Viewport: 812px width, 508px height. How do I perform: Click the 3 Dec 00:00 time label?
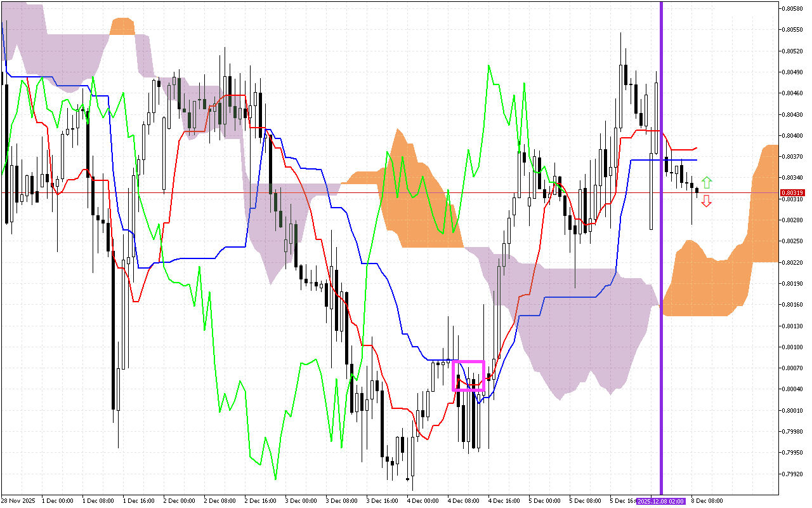[301, 501]
